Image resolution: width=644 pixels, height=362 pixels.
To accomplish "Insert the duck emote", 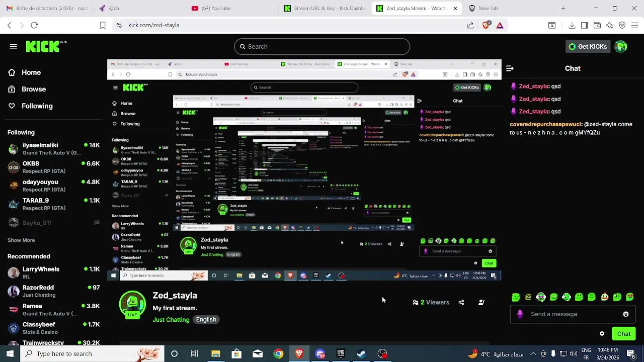I will 604,297.
